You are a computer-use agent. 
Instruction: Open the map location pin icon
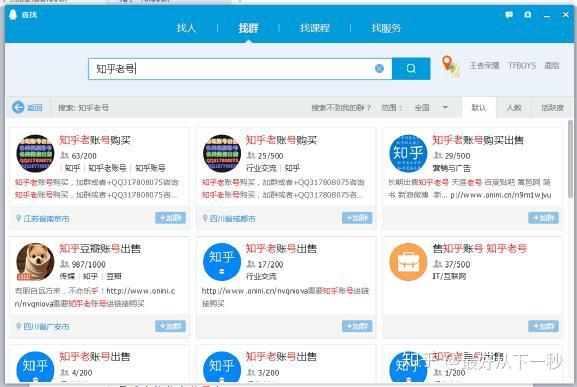tap(450, 66)
